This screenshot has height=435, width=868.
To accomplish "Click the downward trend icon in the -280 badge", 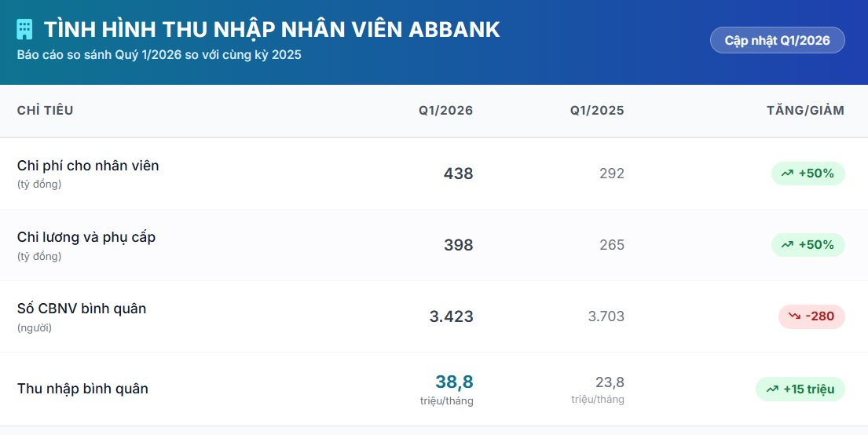I will pyautogui.click(x=794, y=316).
